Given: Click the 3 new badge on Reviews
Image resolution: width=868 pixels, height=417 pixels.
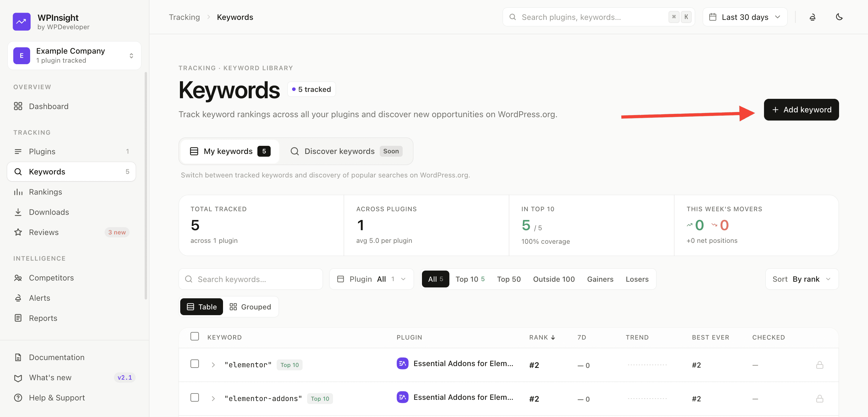Looking at the screenshot, I should 117,232.
